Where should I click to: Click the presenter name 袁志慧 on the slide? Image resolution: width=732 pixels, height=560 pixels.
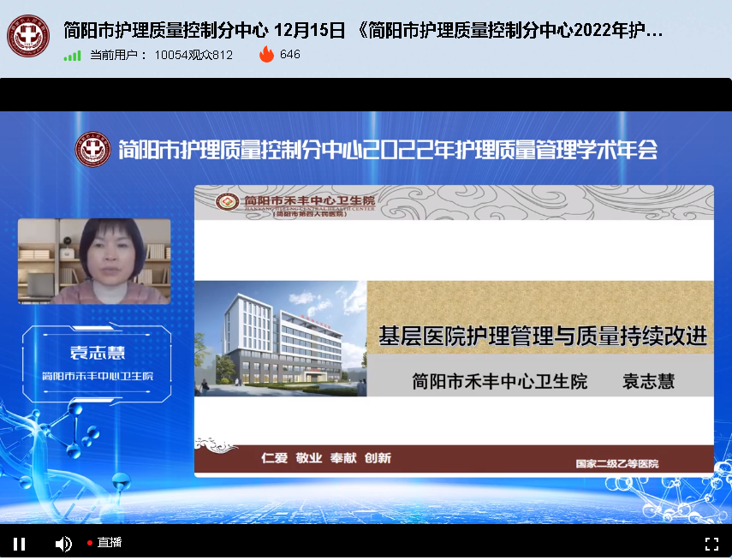pos(648,382)
